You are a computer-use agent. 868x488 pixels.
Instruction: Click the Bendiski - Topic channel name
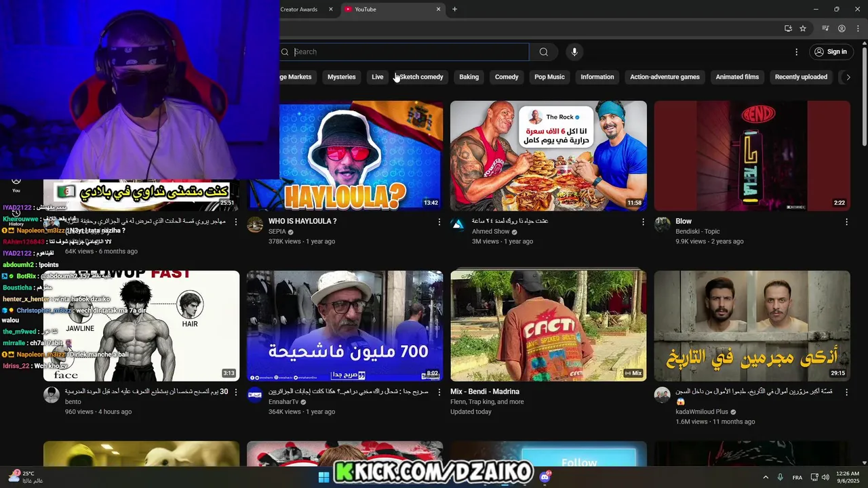point(698,232)
